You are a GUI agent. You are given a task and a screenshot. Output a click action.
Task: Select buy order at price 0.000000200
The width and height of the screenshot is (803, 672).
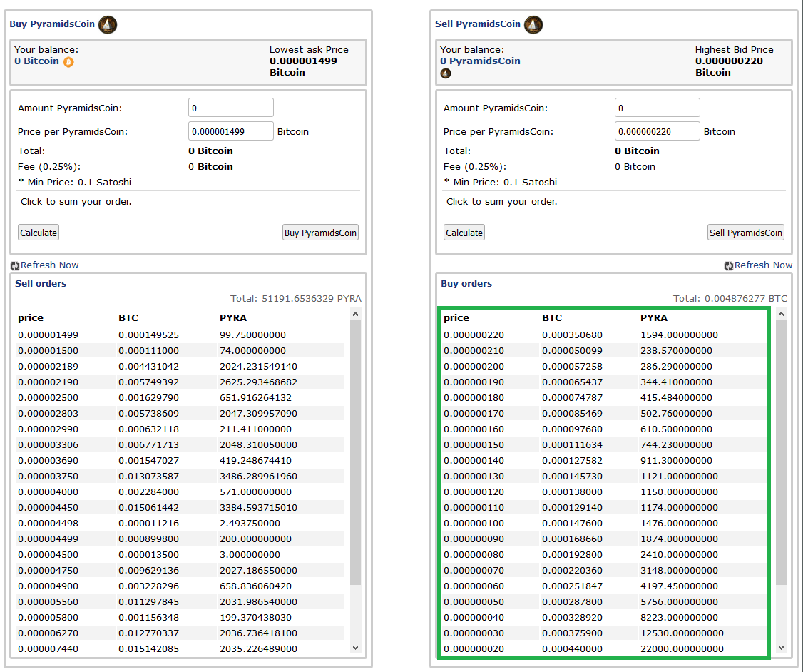pyautogui.click(x=605, y=366)
